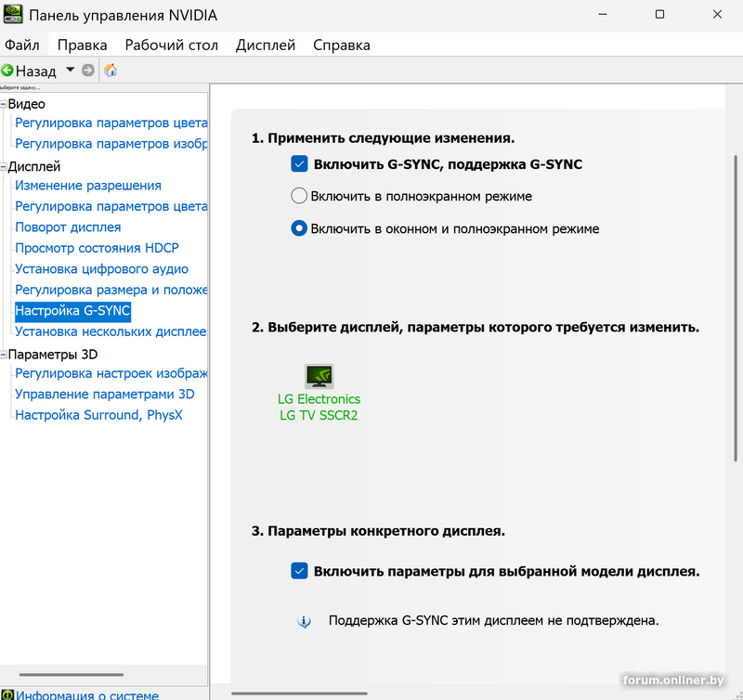Go to the Home page icon
Image resolution: width=743 pixels, height=700 pixels.
click(111, 71)
